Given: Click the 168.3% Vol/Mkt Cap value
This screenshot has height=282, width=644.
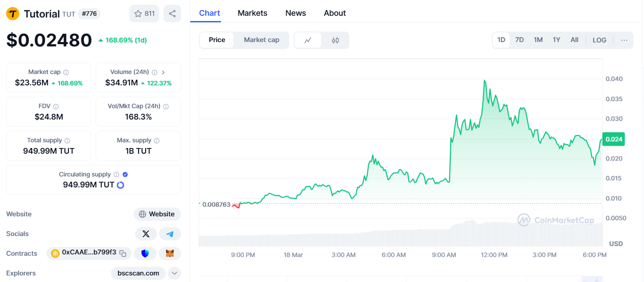Looking at the screenshot, I should tap(138, 117).
